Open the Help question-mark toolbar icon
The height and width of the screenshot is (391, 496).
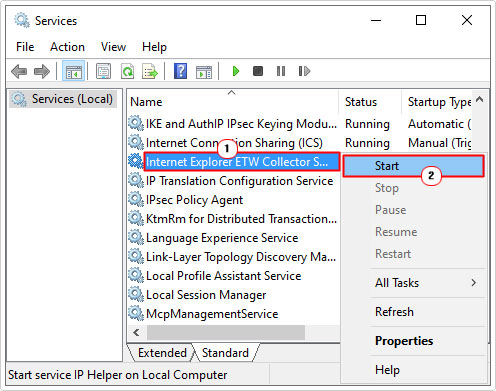[180, 71]
